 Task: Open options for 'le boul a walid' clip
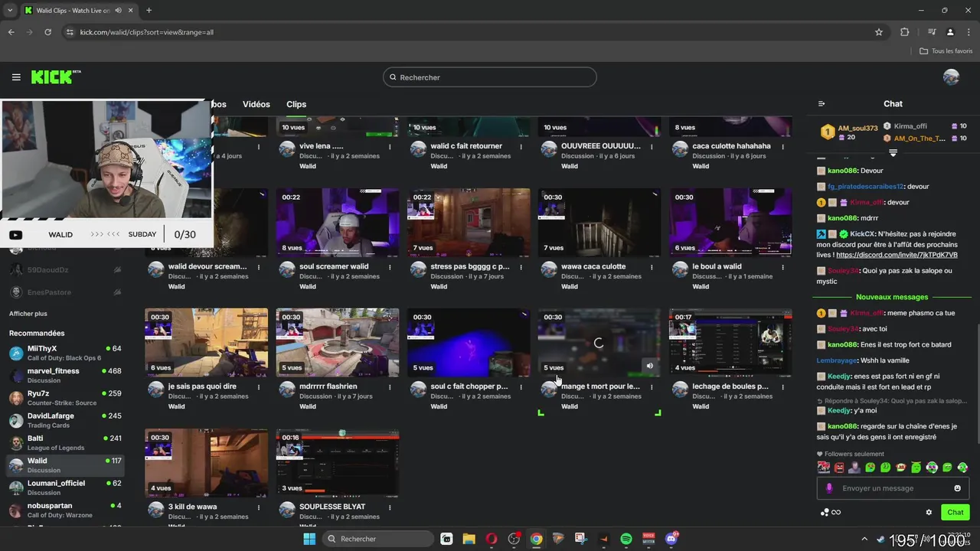tap(782, 267)
